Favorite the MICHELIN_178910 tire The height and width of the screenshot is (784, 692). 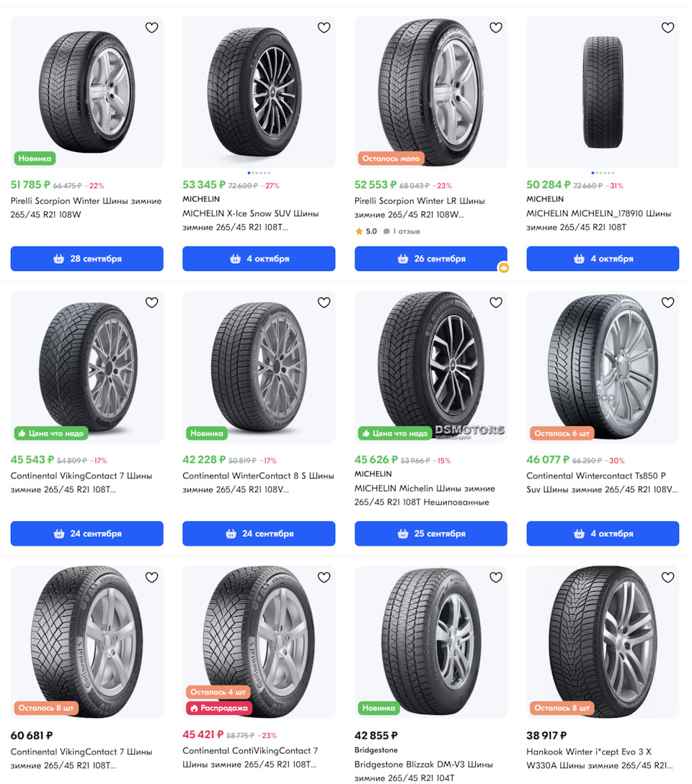point(667,28)
